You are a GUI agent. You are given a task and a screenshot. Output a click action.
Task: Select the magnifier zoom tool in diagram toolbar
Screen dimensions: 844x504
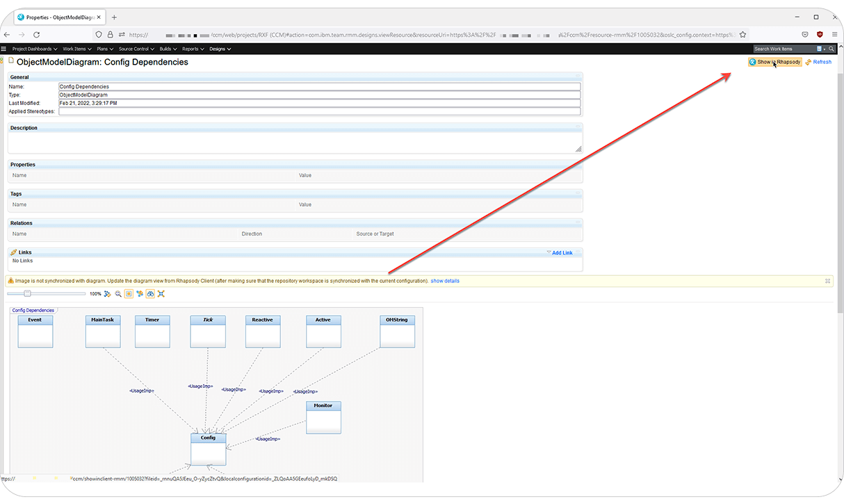coord(117,293)
